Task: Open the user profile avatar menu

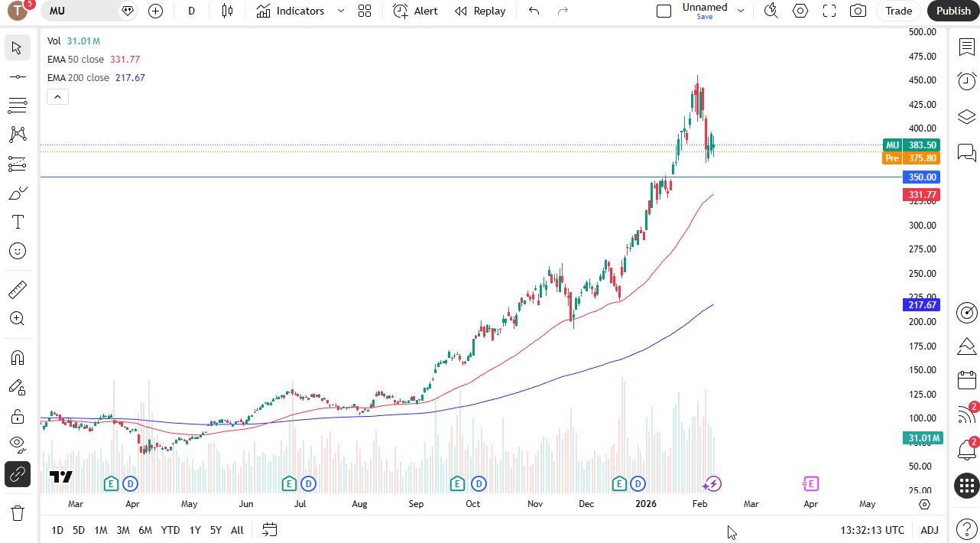Action: pos(18,10)
